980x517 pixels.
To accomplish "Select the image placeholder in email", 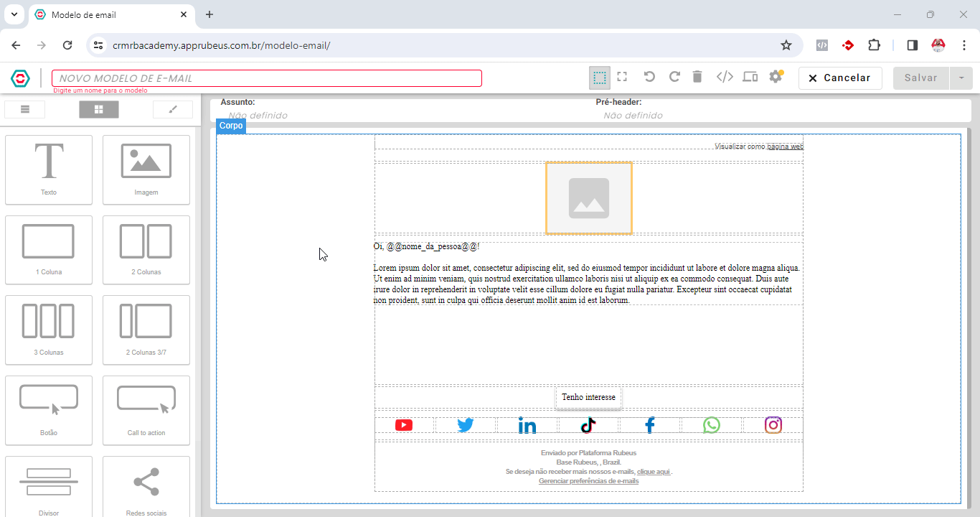I will [x=589, y=198].
